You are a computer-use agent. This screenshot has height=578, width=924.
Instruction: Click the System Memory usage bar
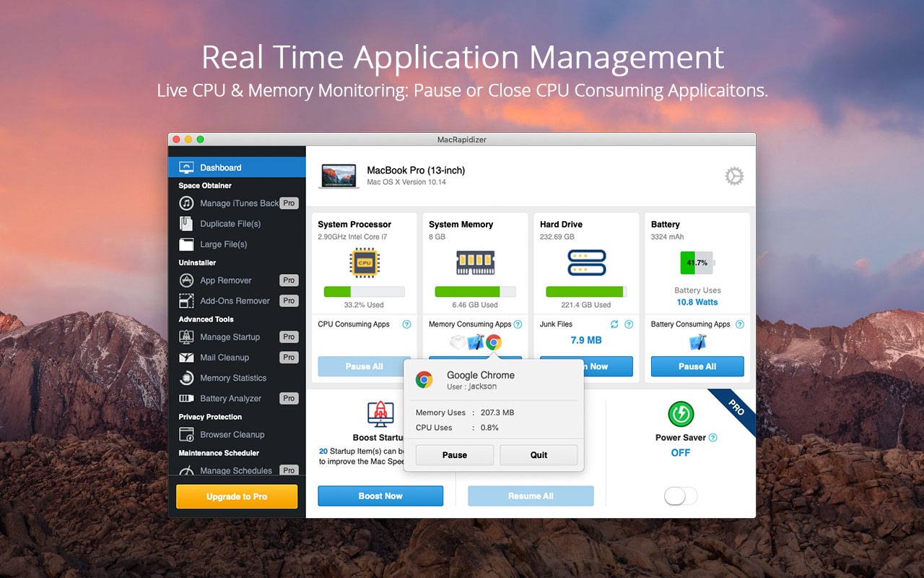(x=476, y=292)
